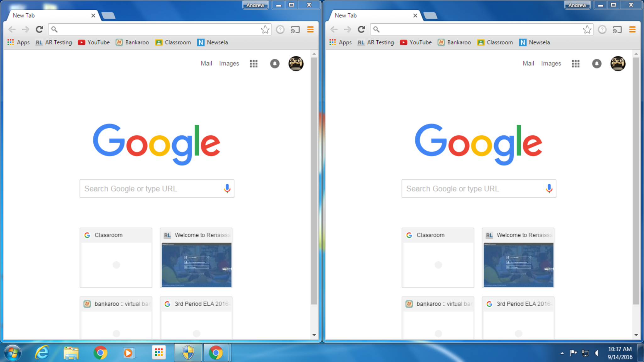
Task: Click the Newsela bookmark in the right window
Action: click(x=534, y=42)
